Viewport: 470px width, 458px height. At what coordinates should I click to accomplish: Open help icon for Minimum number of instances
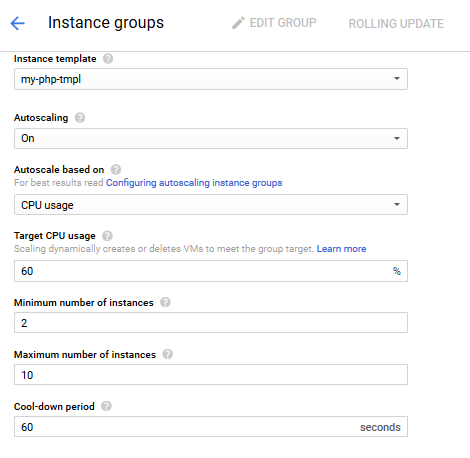(165, 302)
